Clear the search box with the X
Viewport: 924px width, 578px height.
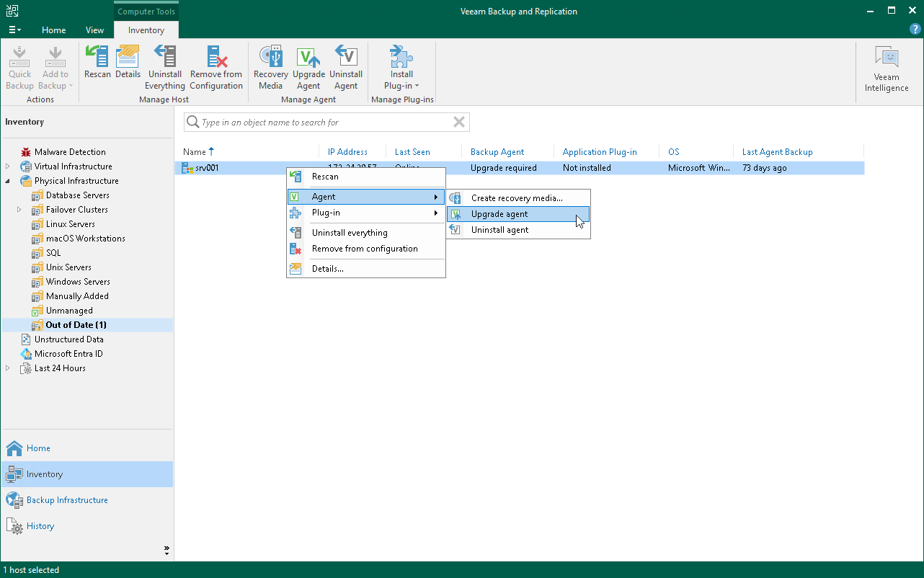click(x=458, y=122)
